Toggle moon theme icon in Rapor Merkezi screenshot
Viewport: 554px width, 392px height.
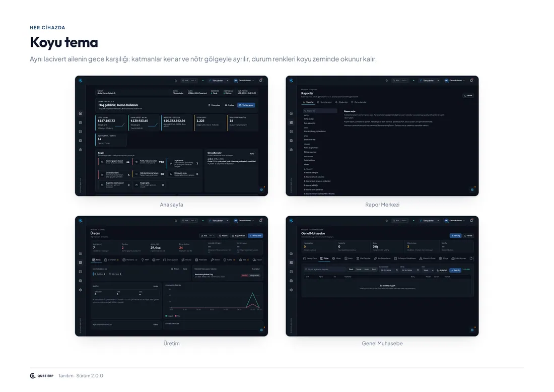point(387,81)
